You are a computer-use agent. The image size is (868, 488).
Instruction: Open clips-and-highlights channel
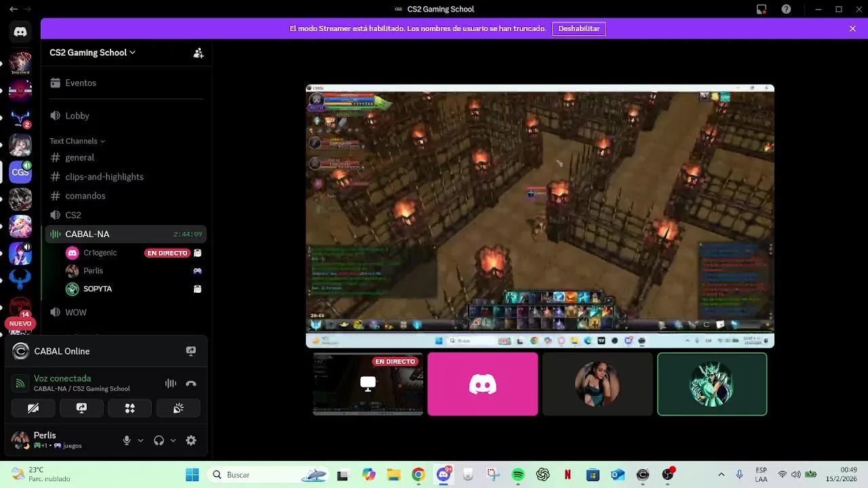(x=126, y=177)
